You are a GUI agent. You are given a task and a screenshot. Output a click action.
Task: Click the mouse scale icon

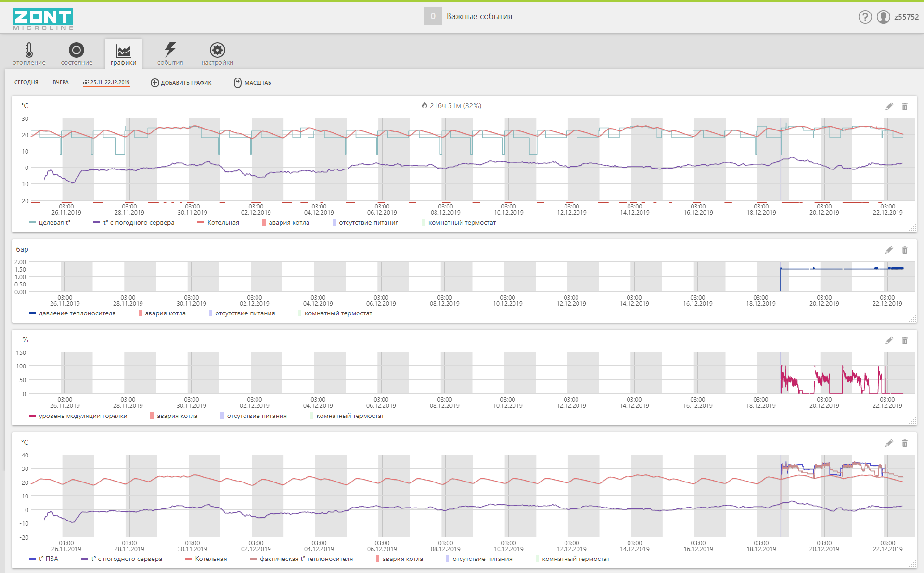coord(238,83)
